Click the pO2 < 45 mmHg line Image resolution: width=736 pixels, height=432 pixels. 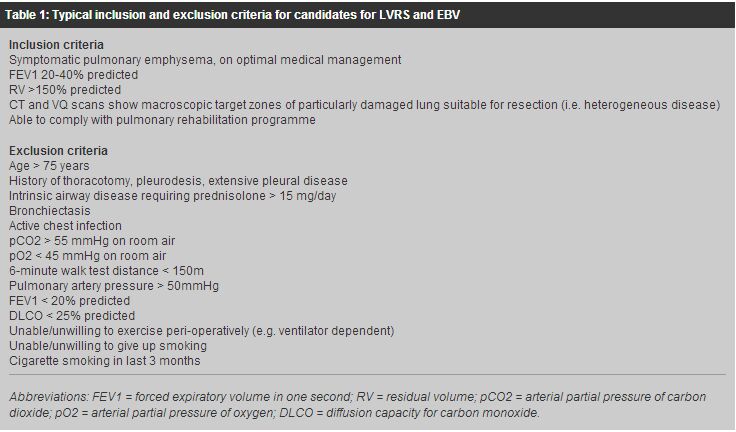[x=87, y=256]
